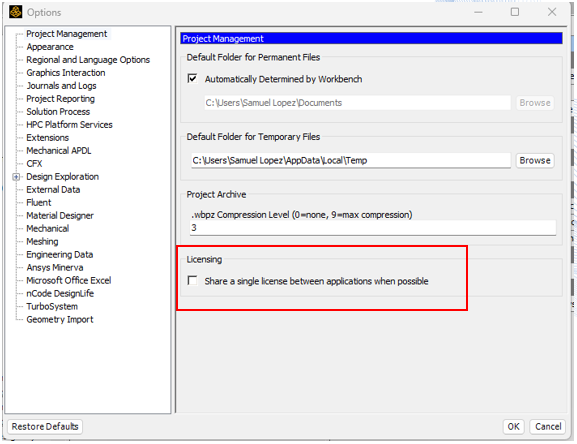The image size is (577, 444).
Task: Open Journals and Logs settings
Action: click(x=61, y=86)
